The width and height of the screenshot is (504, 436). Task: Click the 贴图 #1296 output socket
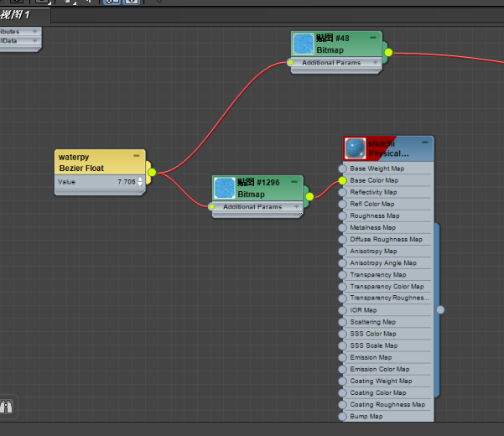[309, 197]
